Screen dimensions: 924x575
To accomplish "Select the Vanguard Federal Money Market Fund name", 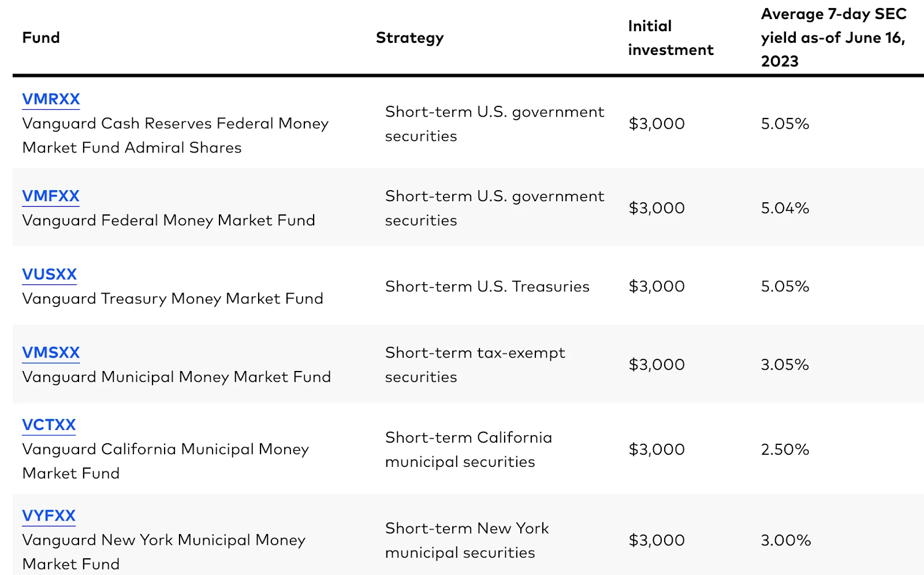I will 169,221.
